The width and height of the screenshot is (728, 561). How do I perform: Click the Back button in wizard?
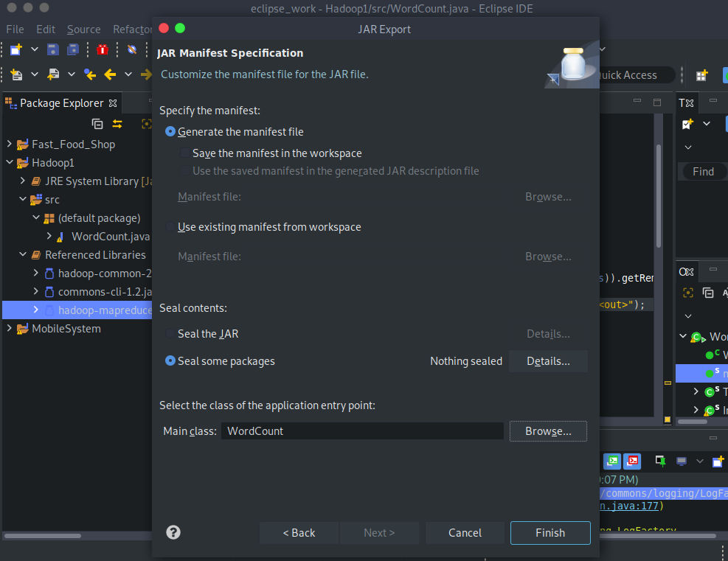click(x=299, y=533)
